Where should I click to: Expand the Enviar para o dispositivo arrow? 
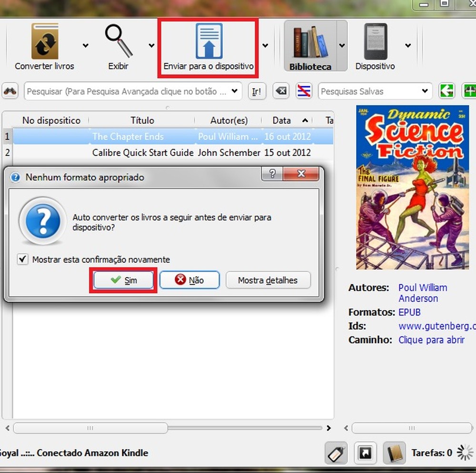click(x=265, y=46)
